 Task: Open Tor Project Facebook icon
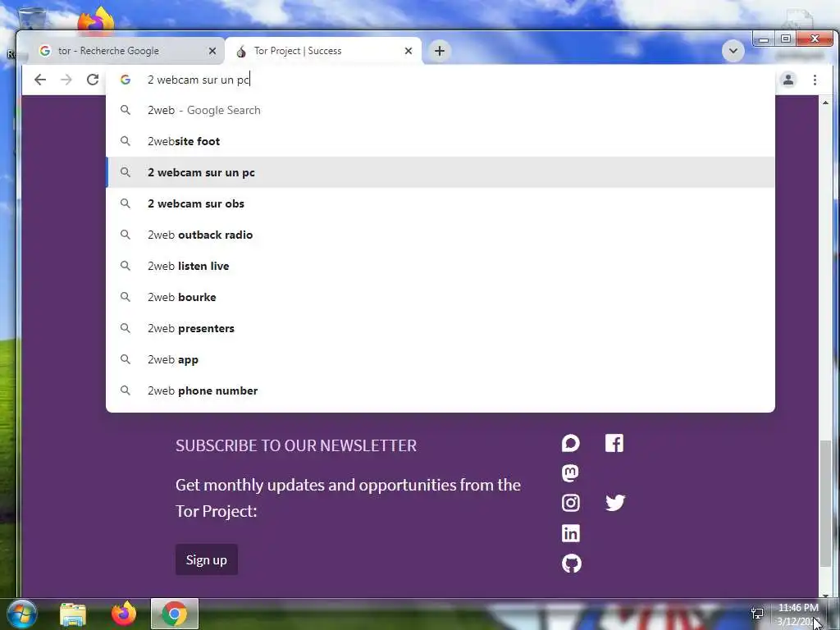(614, 443)
